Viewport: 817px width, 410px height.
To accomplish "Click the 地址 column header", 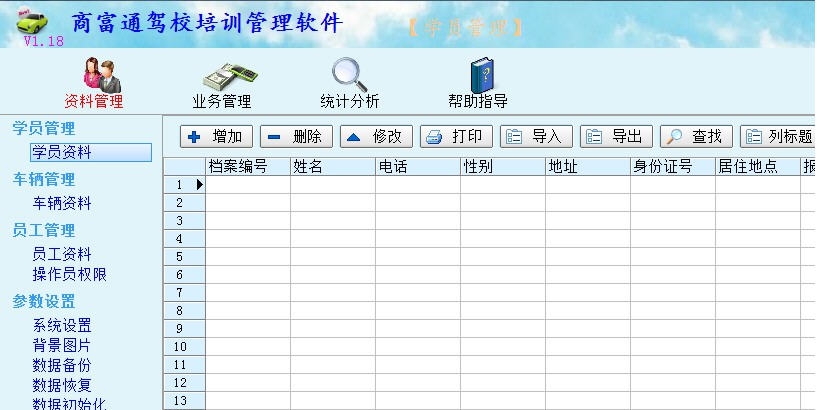I will point(588,167).
